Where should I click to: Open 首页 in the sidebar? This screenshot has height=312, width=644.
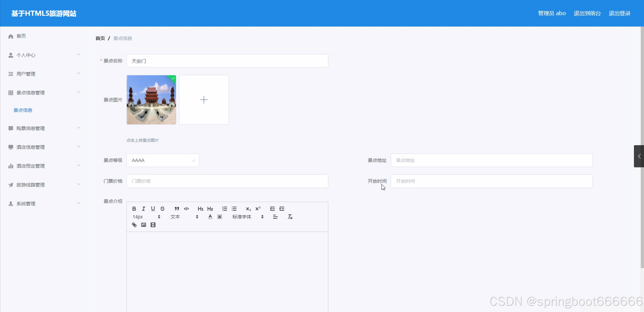21,36
